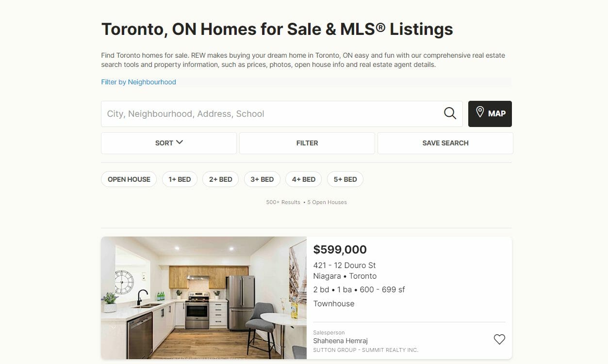This screenshot has height=364, width=608.
Task: Click the city and address search field
Action: [x=272, y=114]
